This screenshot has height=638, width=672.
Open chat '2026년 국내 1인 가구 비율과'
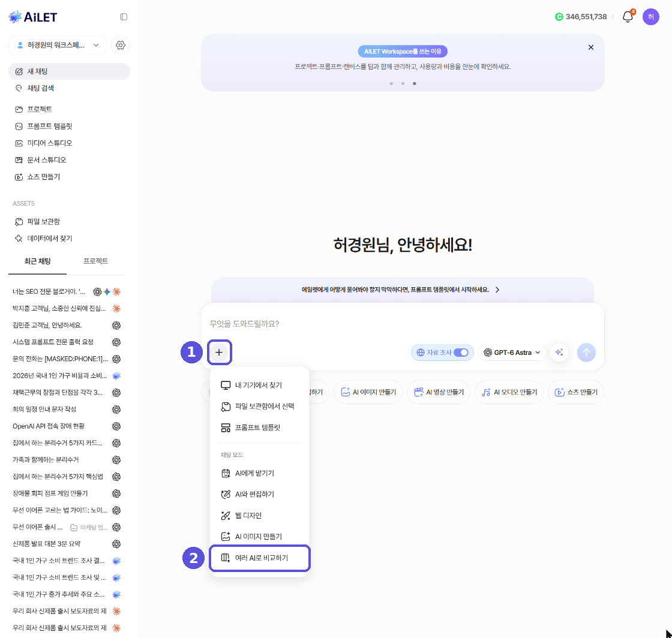click(x=67, y=375)
